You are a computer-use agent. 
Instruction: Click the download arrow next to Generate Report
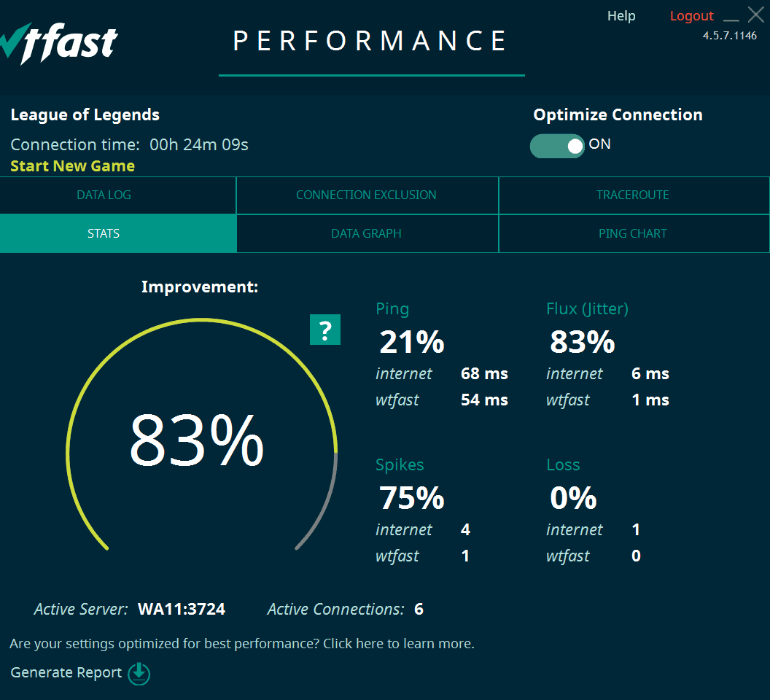click(139, 674)
